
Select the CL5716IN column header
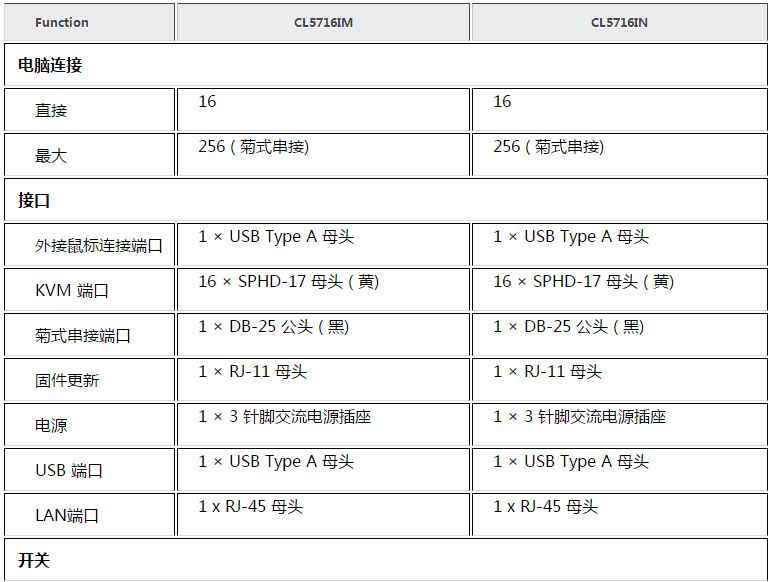coord(619,22)
